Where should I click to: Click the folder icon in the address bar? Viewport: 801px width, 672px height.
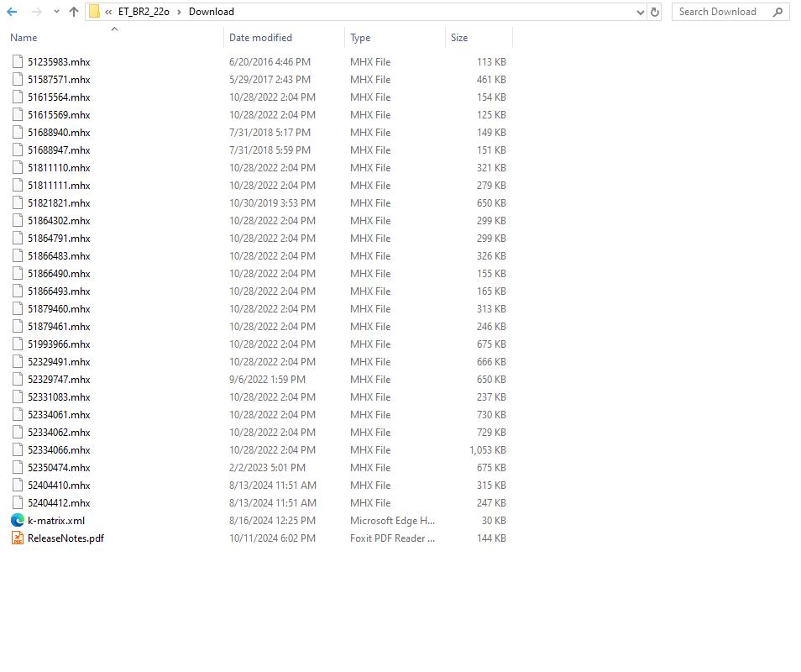(x=95, y=12)
